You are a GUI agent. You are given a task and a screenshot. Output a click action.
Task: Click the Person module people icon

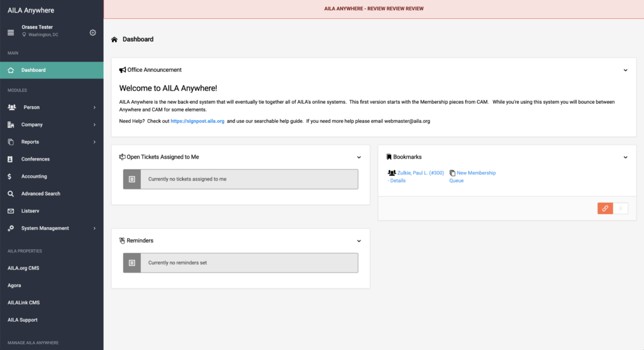[11, 108]
